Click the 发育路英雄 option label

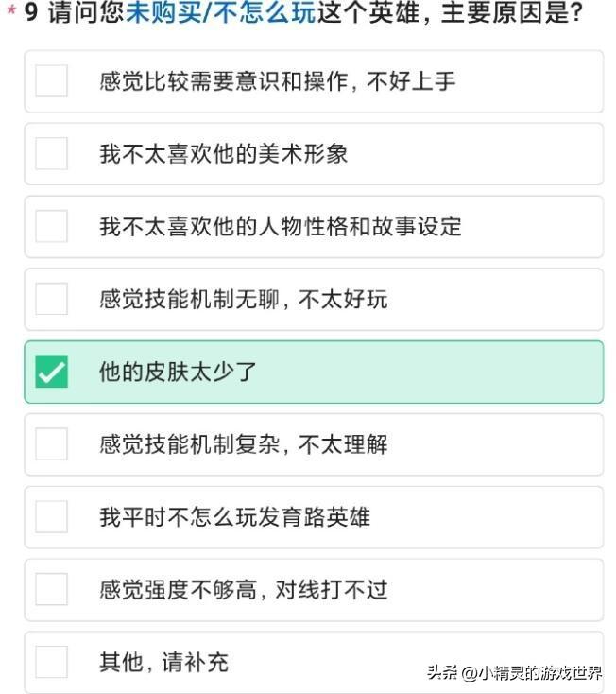(x=315, y=517)
